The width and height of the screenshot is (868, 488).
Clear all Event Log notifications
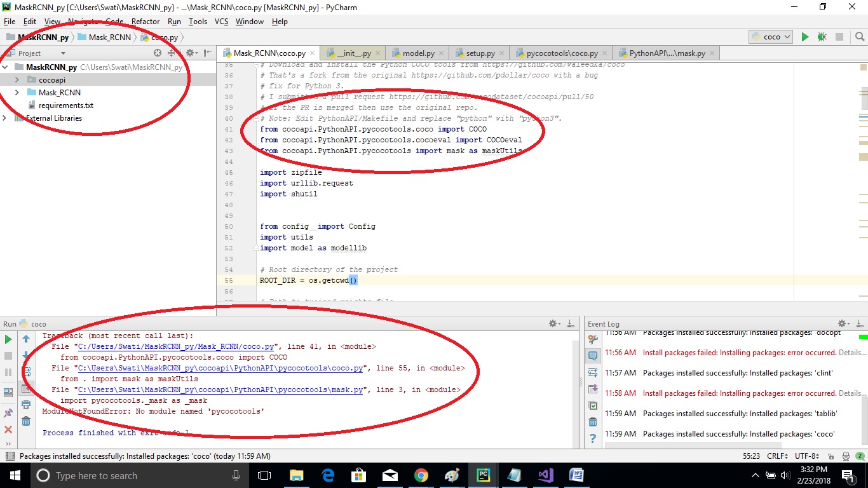(592, 421)
